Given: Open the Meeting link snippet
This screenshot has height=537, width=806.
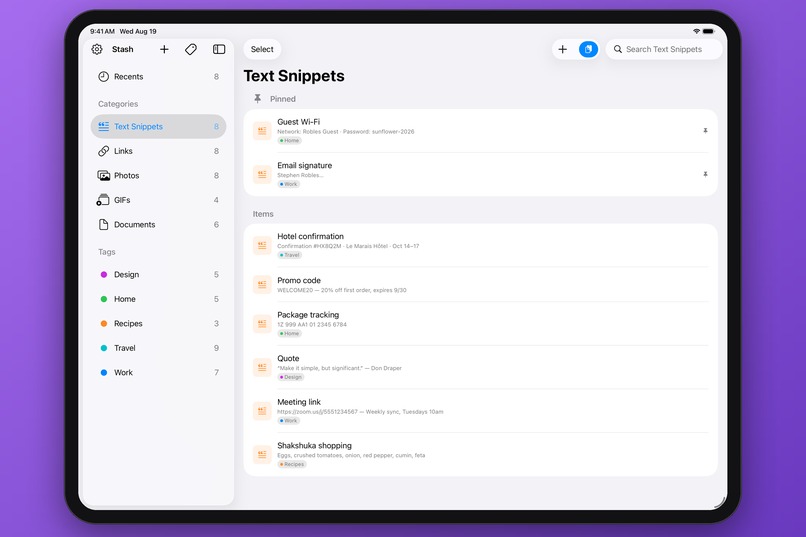Looking at the screenshot, I should coord(481,411).
